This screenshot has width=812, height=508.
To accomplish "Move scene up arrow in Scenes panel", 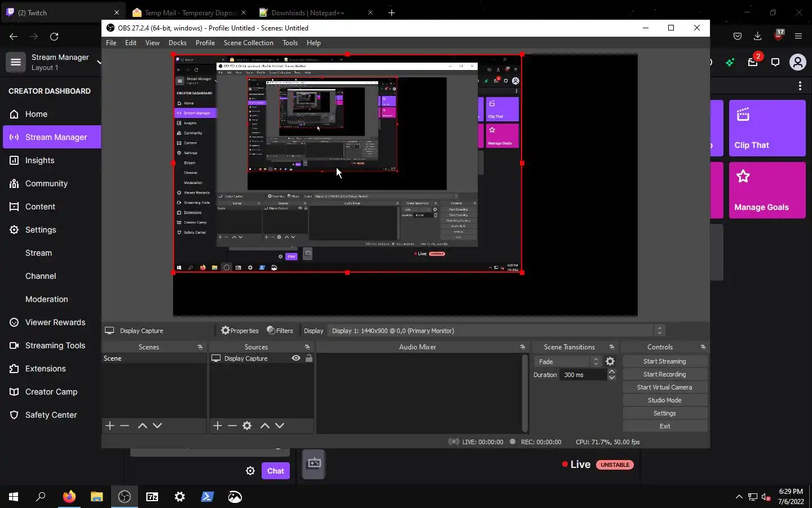I will point(143,426).
